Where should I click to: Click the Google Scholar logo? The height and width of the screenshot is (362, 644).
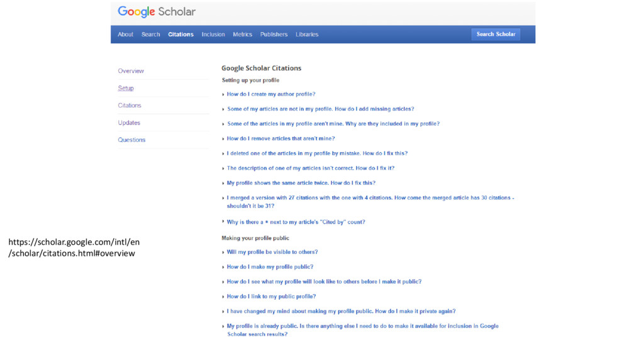click(x=157, y=12)
